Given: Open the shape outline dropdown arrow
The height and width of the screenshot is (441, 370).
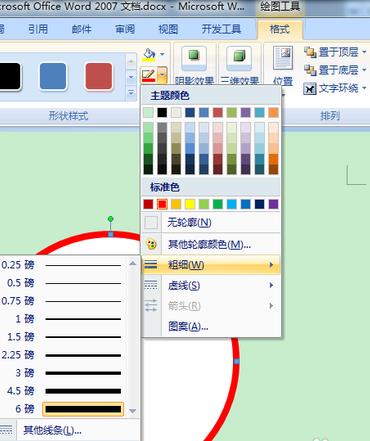Looking at the screenshot, I should (x=162, y=75).
